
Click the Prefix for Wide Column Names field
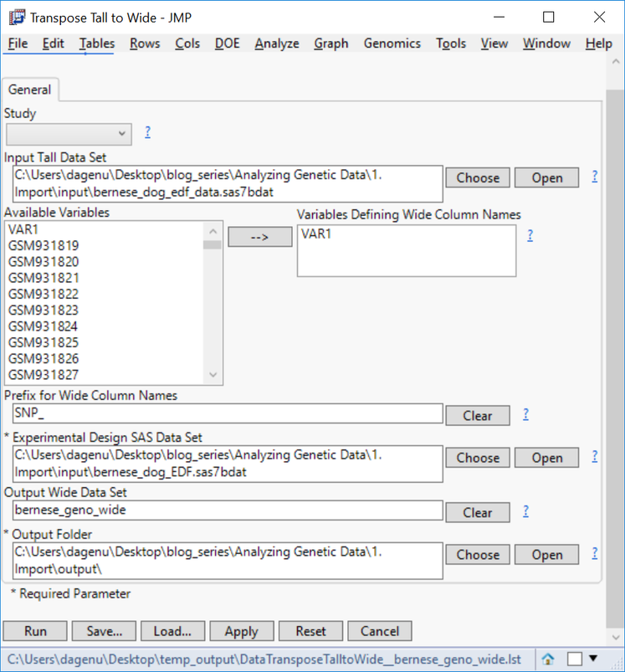coord(228,413)
